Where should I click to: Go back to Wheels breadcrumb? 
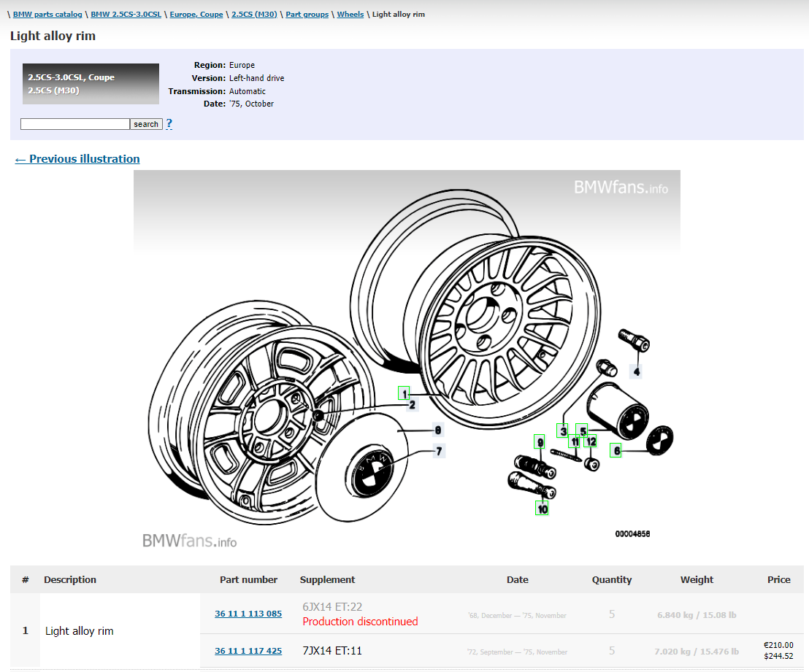tap(350, 15)
